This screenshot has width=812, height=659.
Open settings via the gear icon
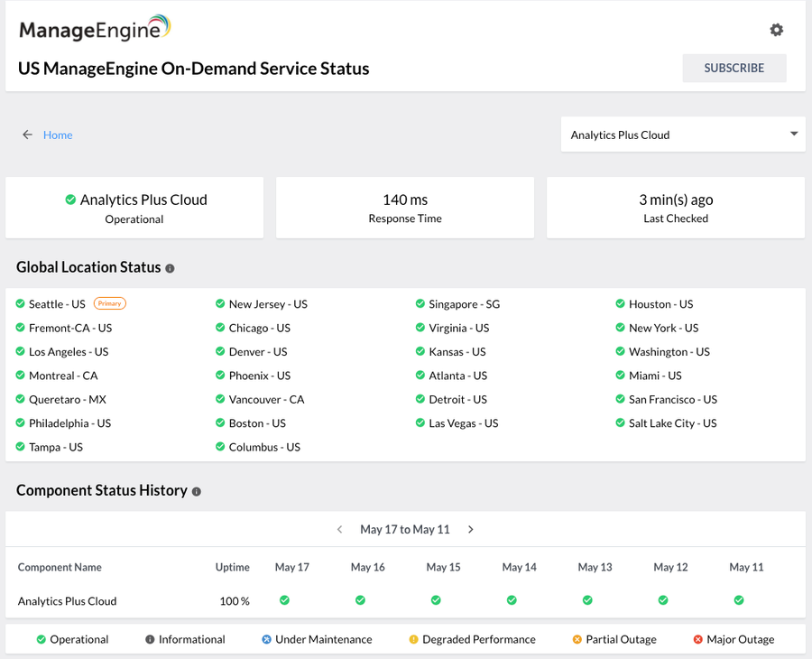(776, 30)
